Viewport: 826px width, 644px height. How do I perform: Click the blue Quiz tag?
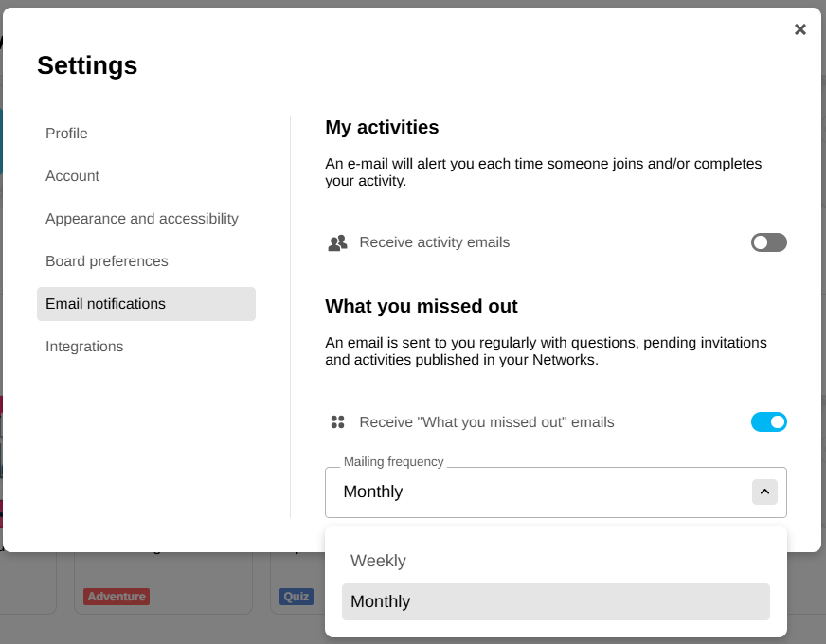[x=296, y=597]
